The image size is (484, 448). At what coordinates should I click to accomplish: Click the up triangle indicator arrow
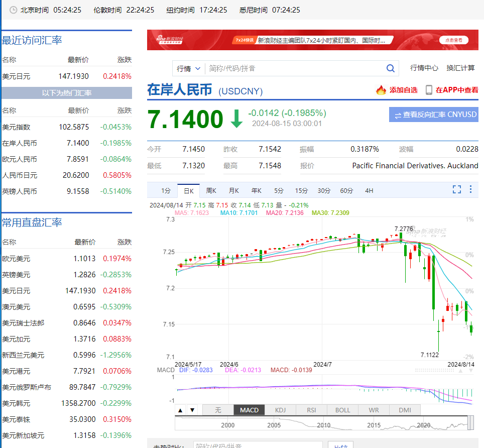click(181, 410)
